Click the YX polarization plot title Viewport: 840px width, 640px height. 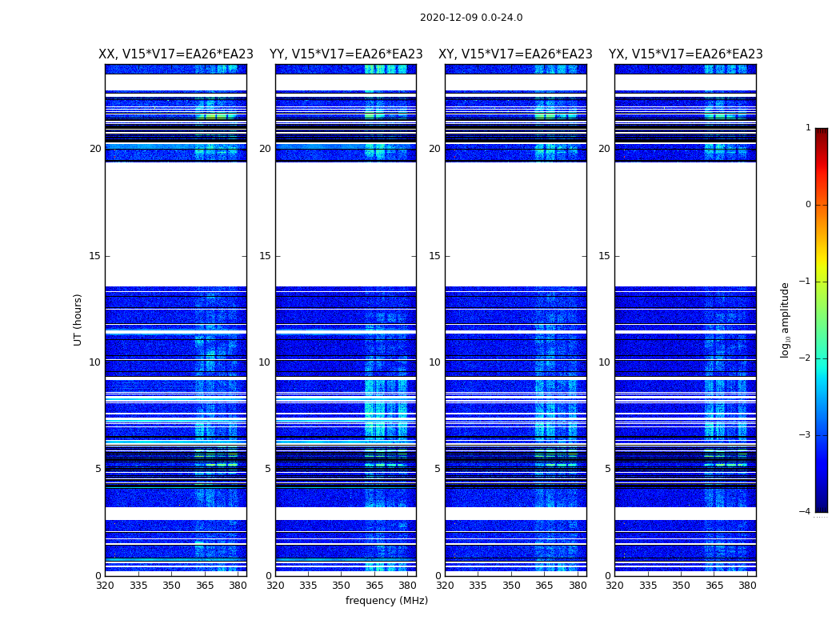[x=686, y=54]
